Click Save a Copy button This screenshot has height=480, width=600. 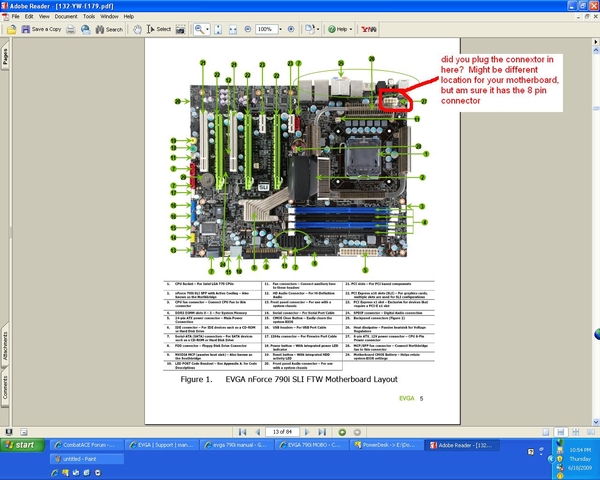click(41, 29)
